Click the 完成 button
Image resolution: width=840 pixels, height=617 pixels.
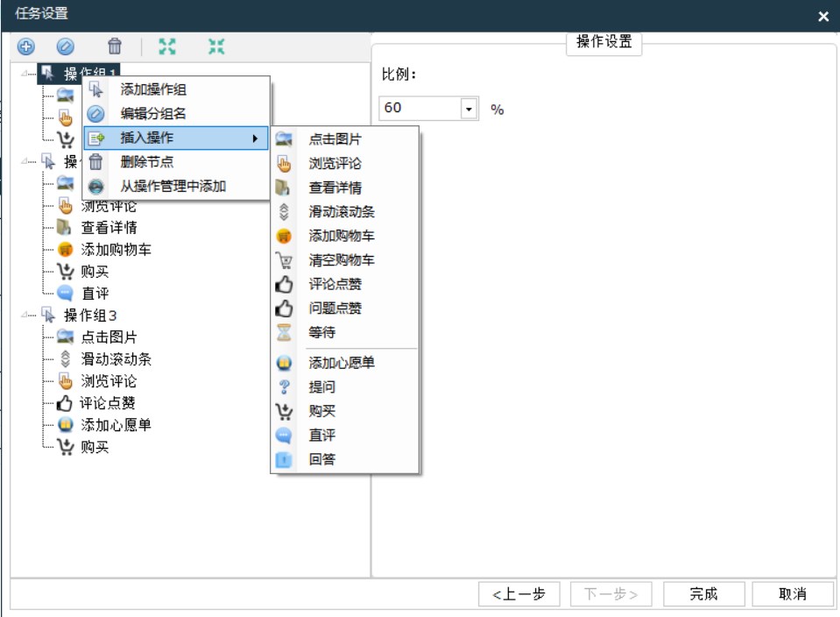click(703, 594)
